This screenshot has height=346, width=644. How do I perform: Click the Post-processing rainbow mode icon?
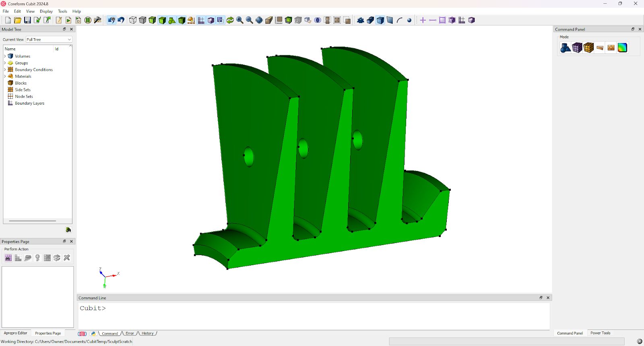[622, 48]
